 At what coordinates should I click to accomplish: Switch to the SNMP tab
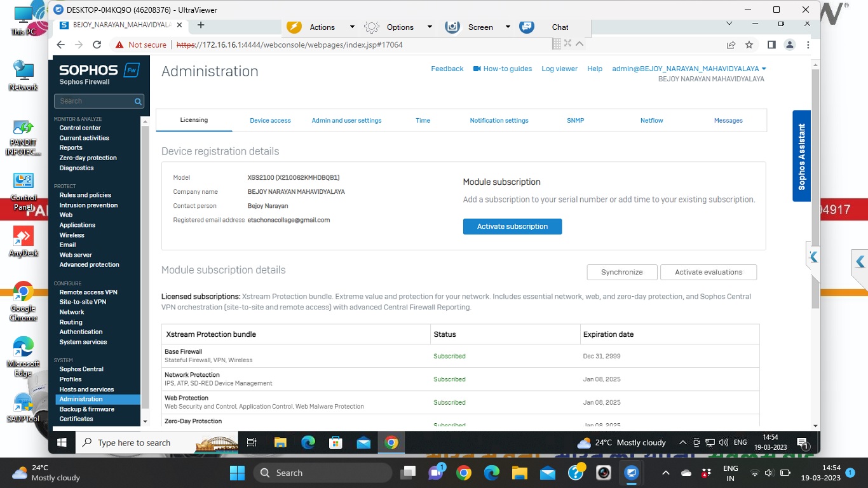click(575, 120)
